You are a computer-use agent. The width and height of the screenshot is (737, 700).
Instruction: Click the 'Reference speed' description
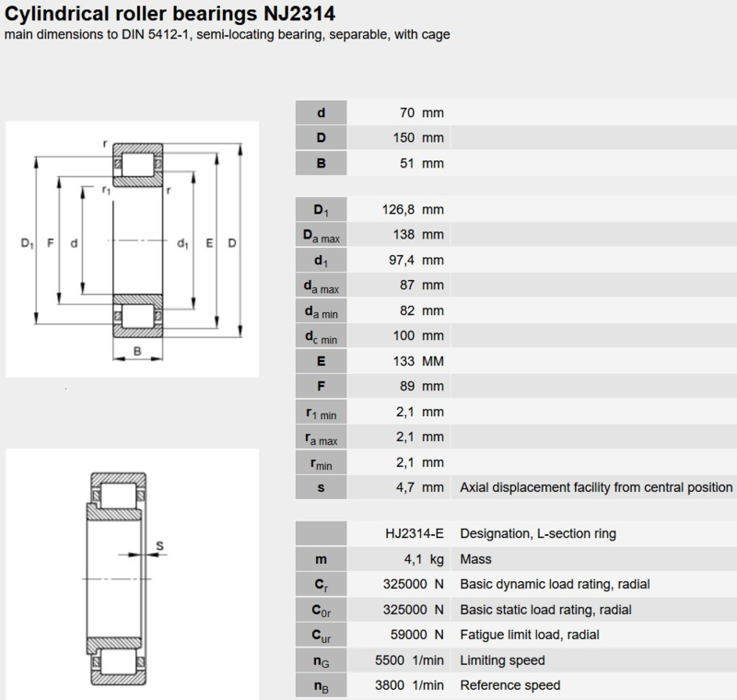tap(510, 685)
